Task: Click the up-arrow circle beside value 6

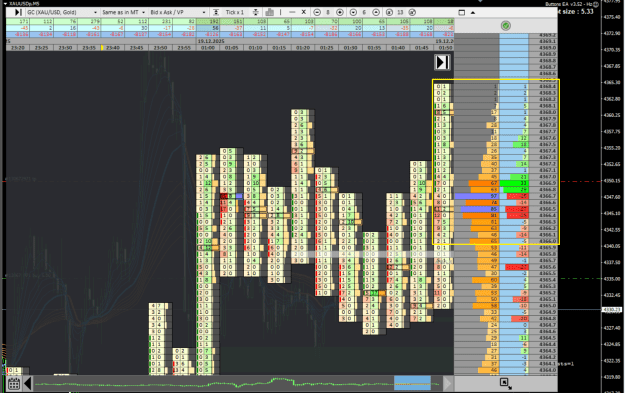Action: [375, 12]
